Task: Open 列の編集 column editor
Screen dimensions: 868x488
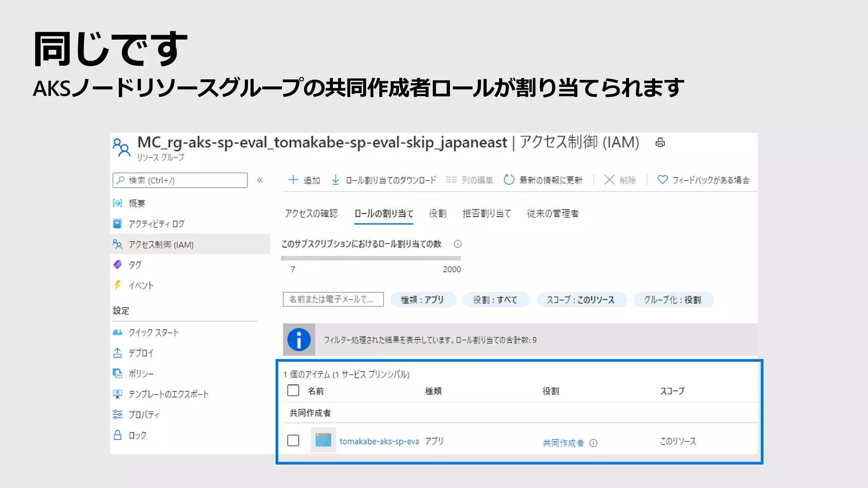Action: point(470,180)
